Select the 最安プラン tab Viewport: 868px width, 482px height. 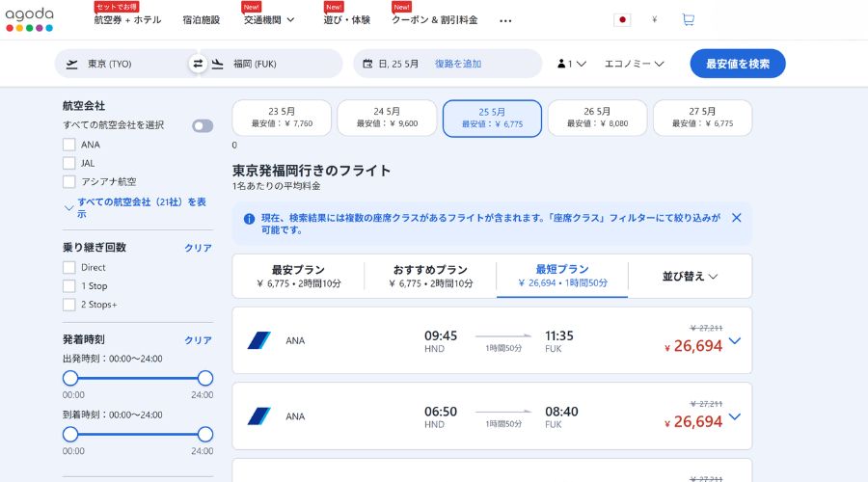tap(298, 276)
